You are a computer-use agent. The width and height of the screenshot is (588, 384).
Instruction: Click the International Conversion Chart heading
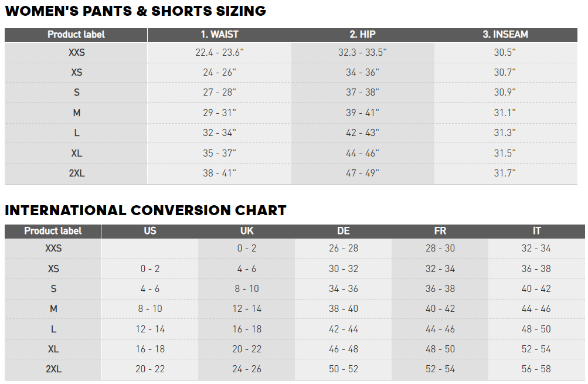145,210
